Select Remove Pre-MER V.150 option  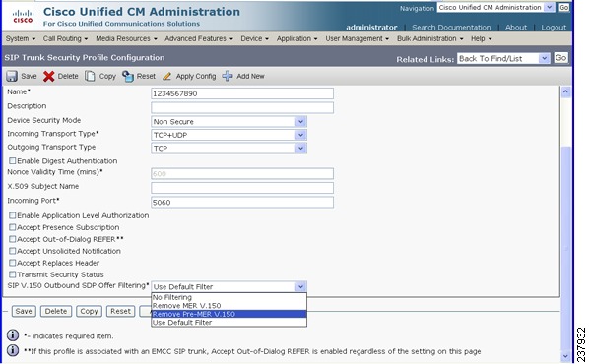click(229, 314)
